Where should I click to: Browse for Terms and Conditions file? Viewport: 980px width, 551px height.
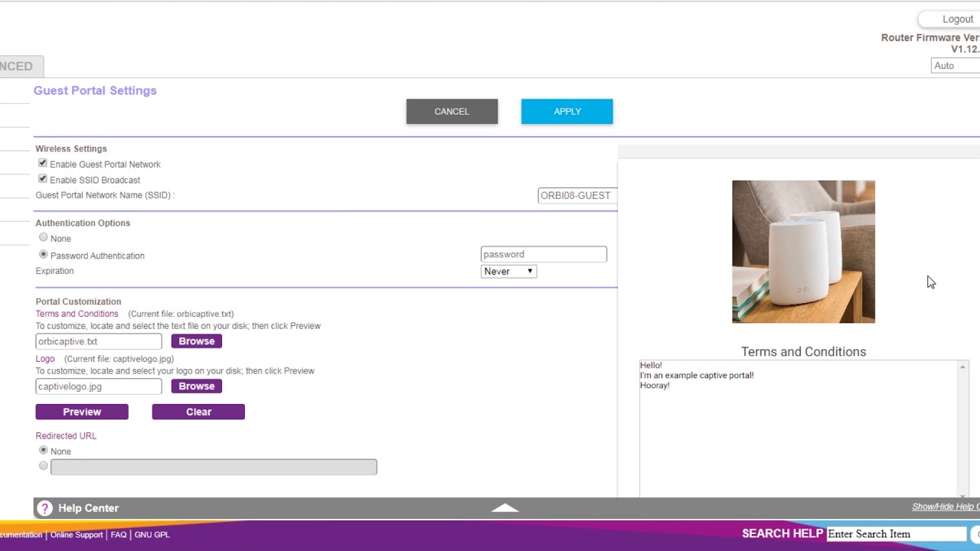click(197, 341)
